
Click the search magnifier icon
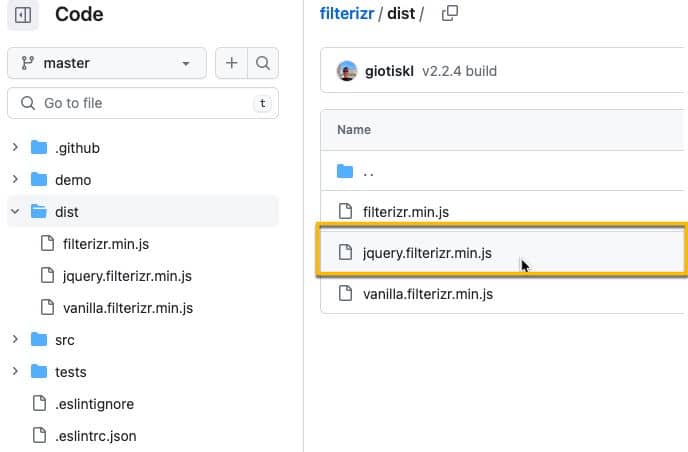click(x=262, y=63)
